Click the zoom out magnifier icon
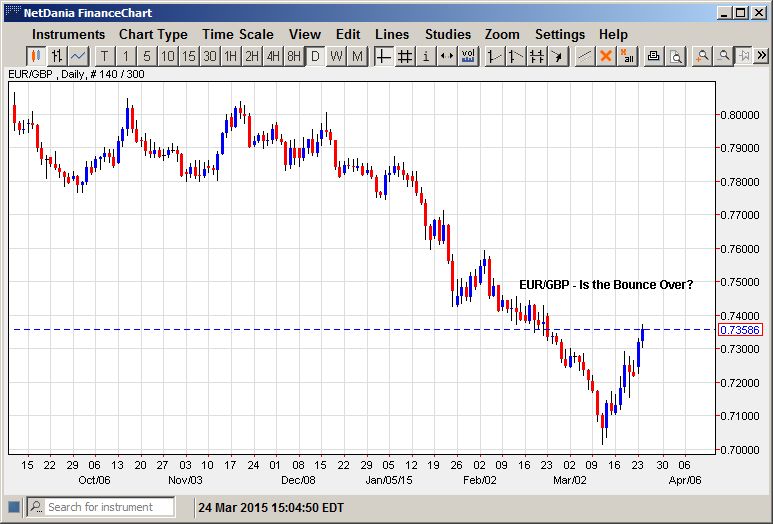 pos(723,56)
